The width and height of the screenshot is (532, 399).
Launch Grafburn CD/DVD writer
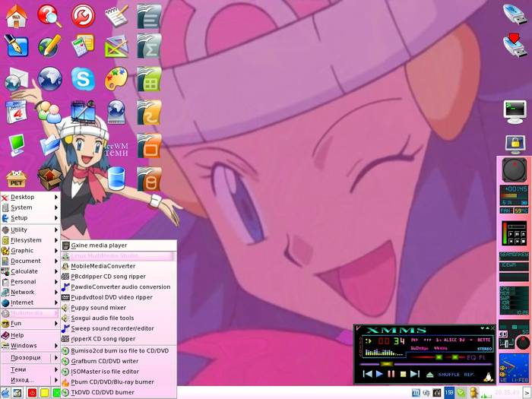[x=119, y=361]
